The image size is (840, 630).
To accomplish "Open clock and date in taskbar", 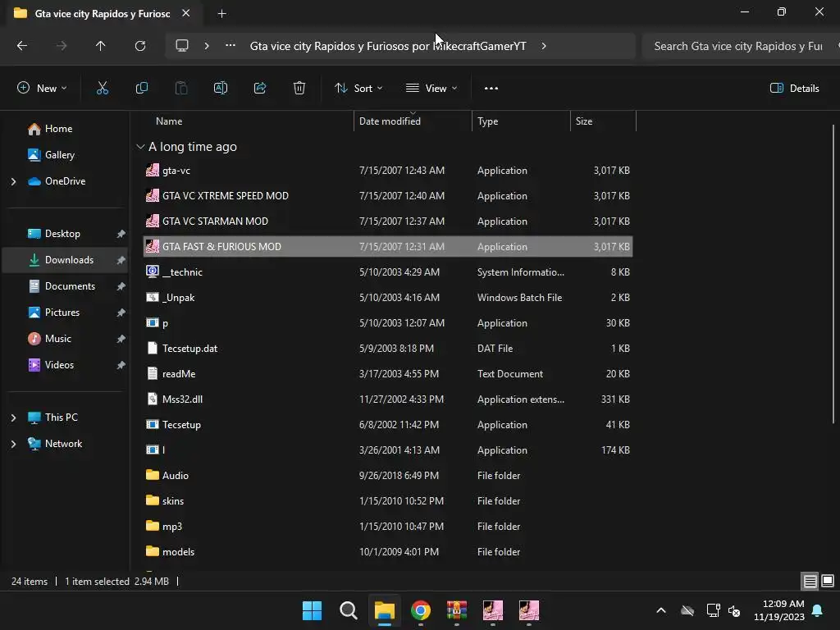I will 779,610.
